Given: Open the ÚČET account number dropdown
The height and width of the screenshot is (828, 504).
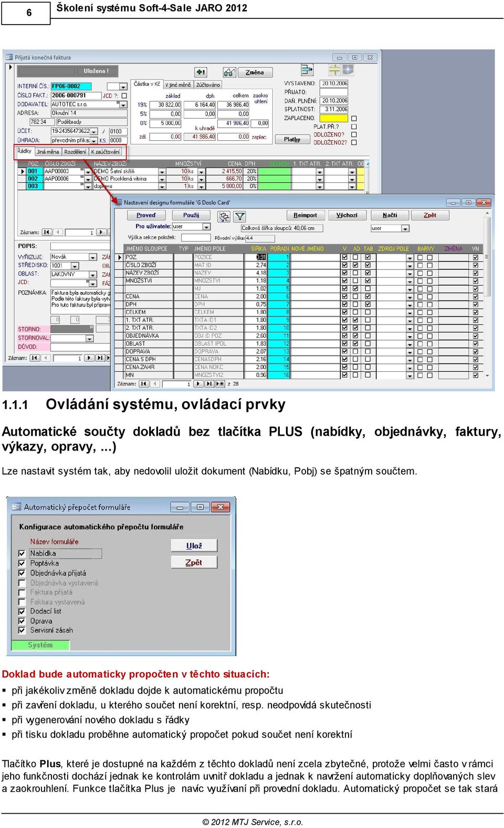Looking at the screenshot, I should click(x=94, y=131).
